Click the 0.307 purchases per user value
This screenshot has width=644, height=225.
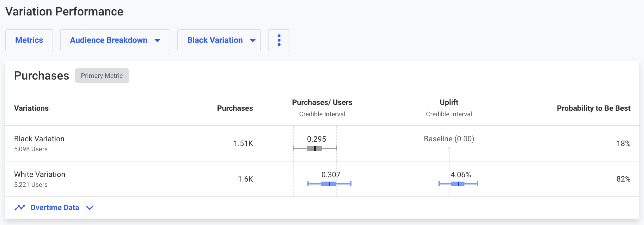coord(331,175)
